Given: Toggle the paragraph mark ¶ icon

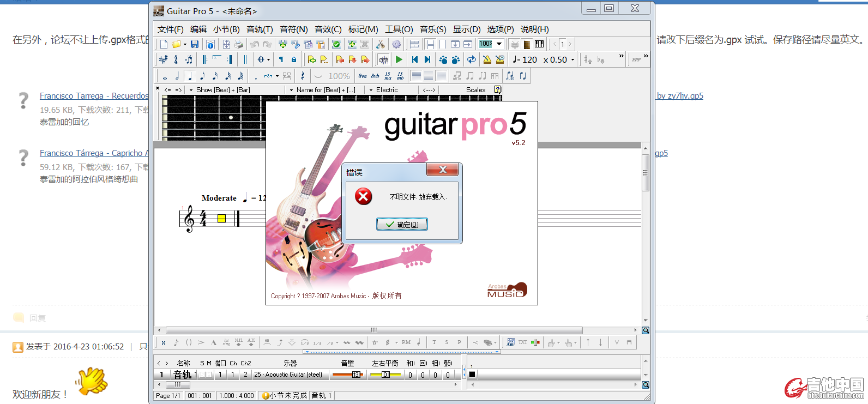Looking at the screenshot, I should click(x=281, y=59).
